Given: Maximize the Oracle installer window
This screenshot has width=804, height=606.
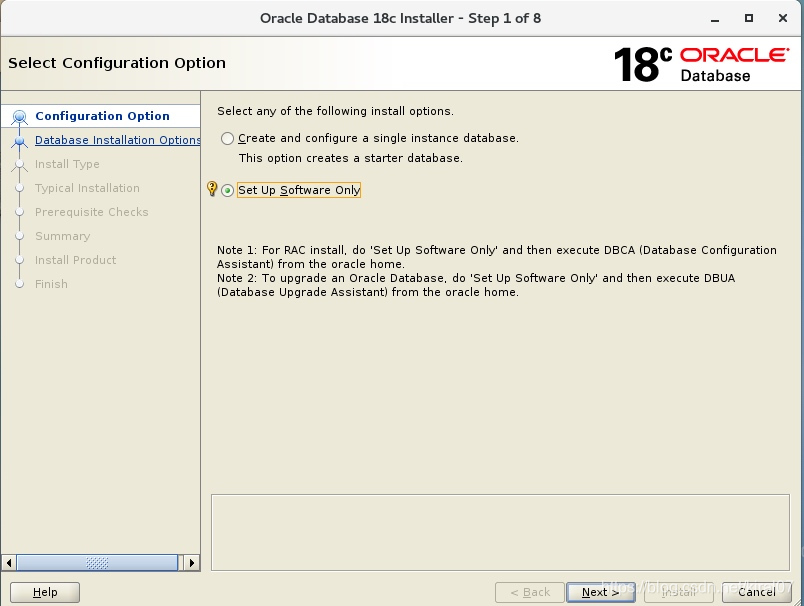Looking at the screenshot, I should [749, 18].
